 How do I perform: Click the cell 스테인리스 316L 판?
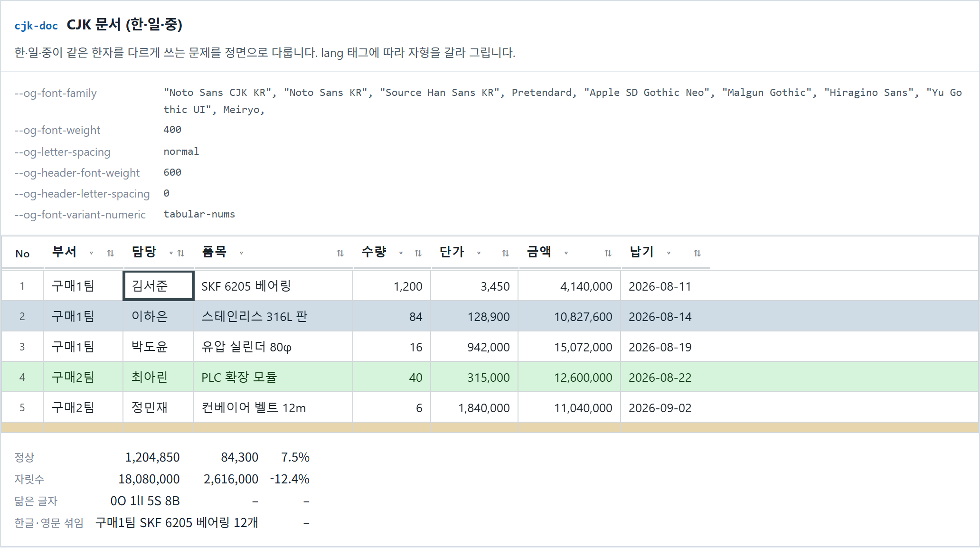click(273, 316)
